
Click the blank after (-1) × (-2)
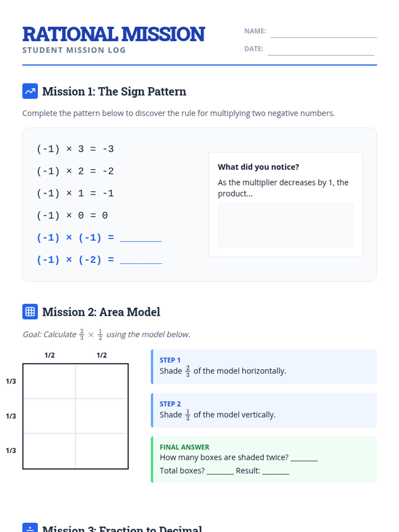(x=141, y=260)
